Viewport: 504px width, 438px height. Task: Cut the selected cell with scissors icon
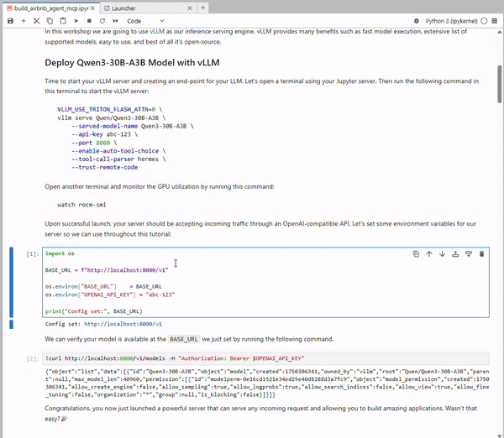point(37,20)
